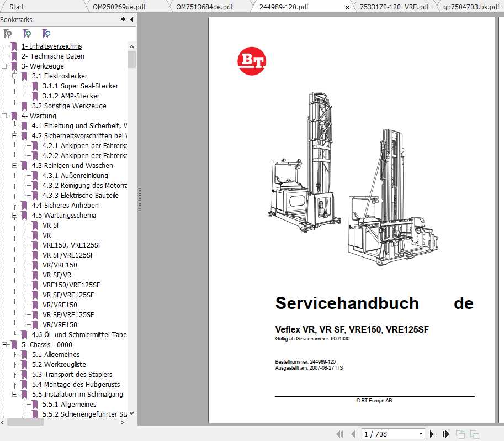Close the 244989-120.pdf tab

coord(347,7)
